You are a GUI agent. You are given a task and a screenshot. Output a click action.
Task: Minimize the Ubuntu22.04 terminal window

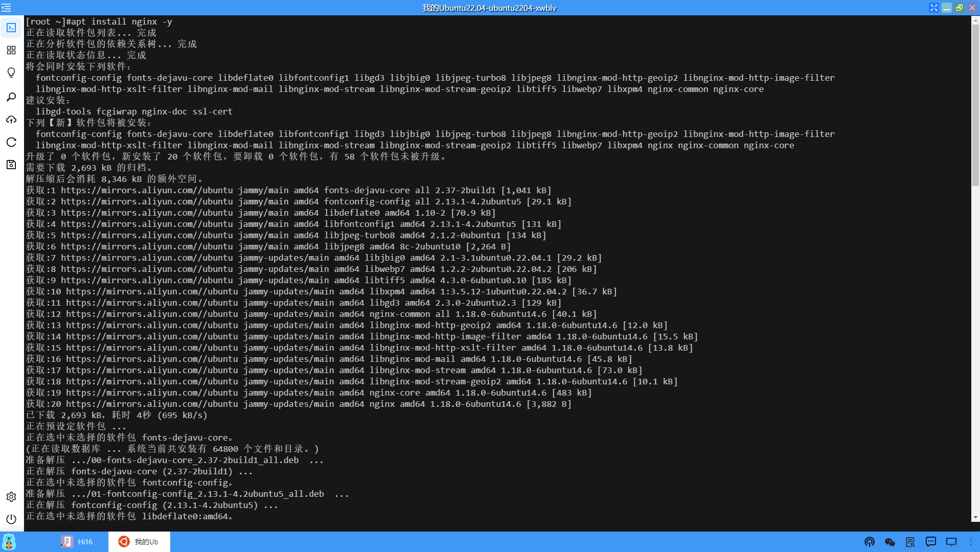click(947, 8)
